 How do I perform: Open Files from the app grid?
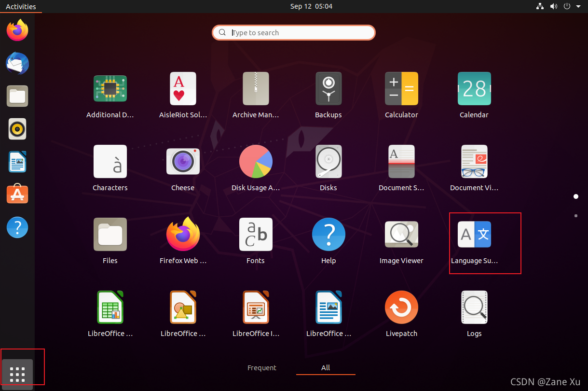(110, 235)
